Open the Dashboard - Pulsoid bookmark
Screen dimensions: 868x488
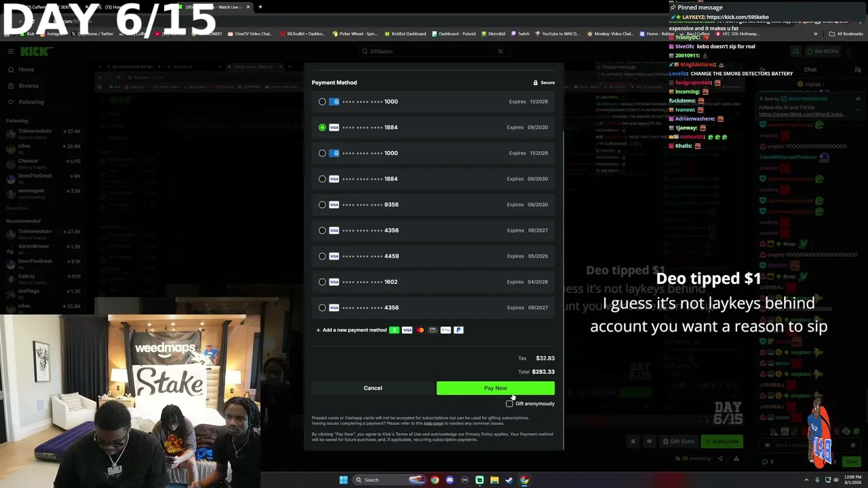point(454,33)
